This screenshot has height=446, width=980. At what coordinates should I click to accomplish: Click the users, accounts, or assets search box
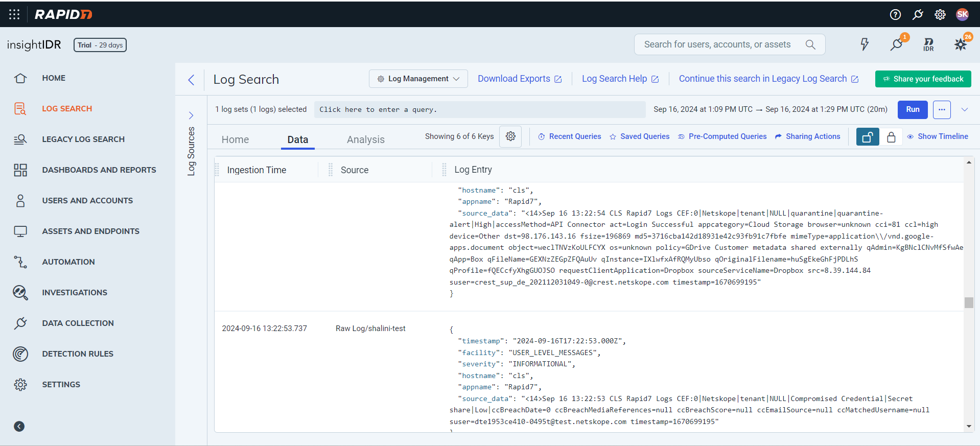730,44
